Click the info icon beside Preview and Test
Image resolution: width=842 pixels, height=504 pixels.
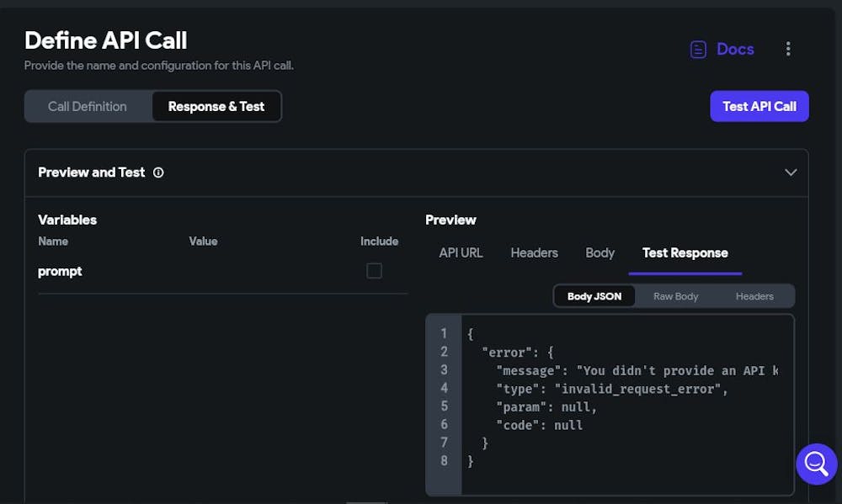tap(158, 172)
